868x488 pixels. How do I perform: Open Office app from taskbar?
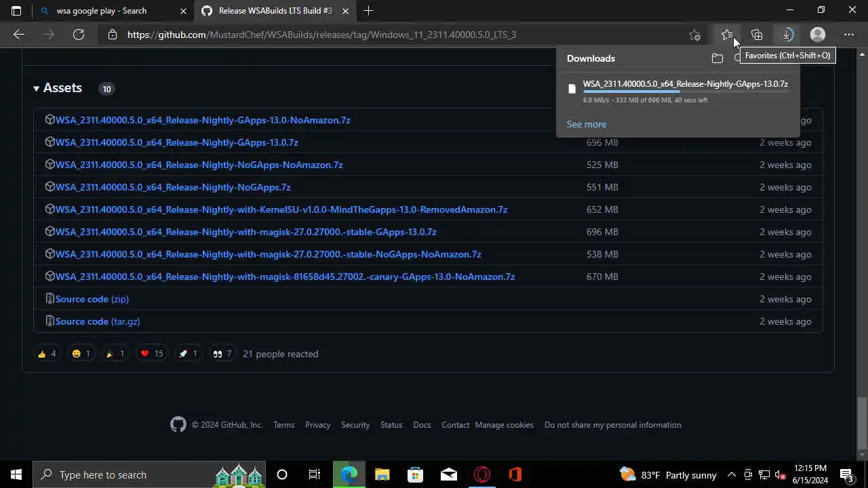[515, 474]
